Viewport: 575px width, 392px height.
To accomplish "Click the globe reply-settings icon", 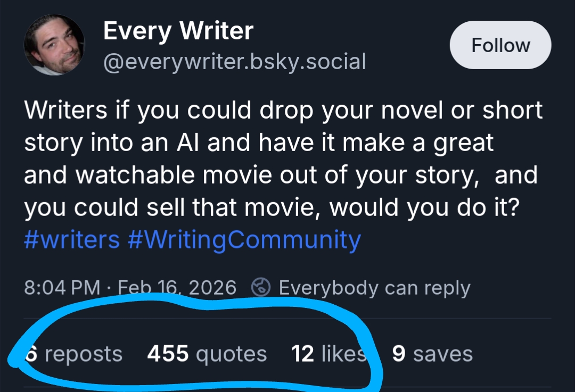I will 261,288.
